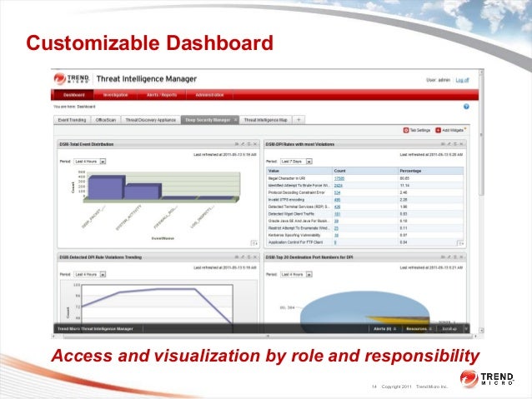Open Last 7 Days period dropdown

pos(296,162)
